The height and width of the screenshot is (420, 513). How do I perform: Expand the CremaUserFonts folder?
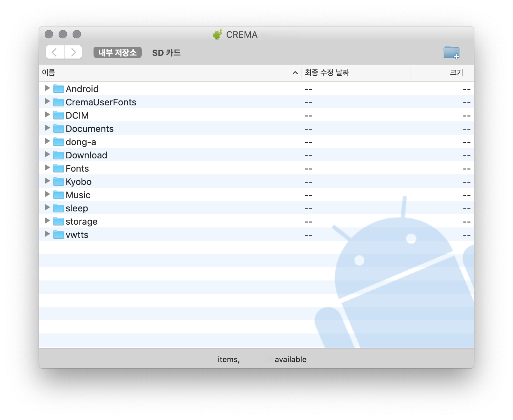click(47, 101)
